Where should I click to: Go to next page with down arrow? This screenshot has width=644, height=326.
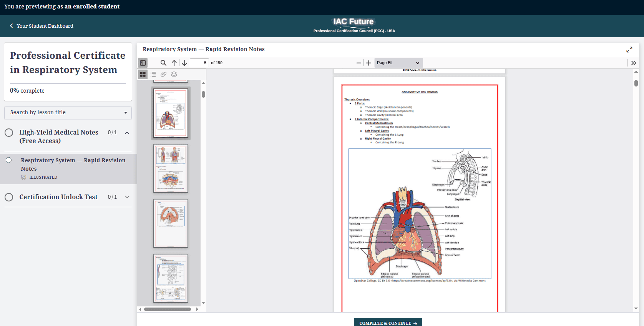(x=184, y=63)
